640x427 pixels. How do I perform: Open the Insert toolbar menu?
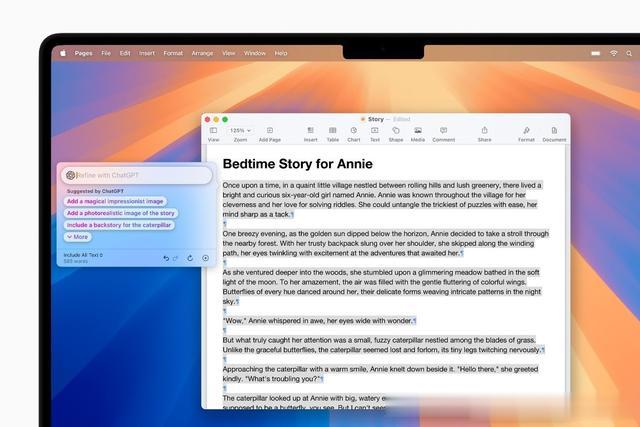coord(311,131)
